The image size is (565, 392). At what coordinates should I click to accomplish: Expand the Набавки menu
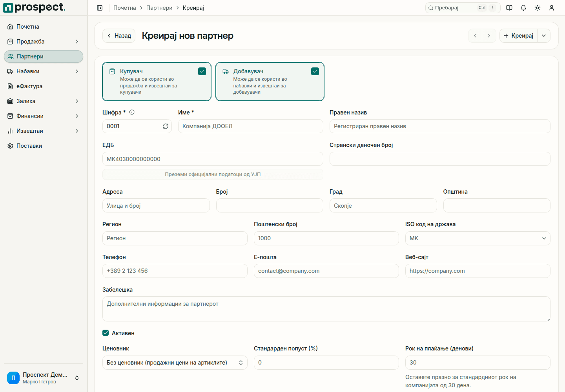pos(44,71)
